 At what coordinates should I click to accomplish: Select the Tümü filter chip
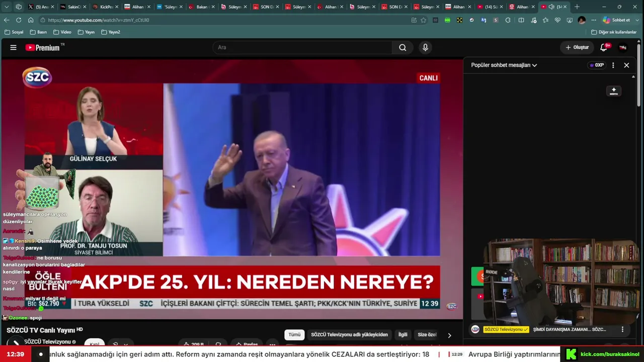pos(294,334)
